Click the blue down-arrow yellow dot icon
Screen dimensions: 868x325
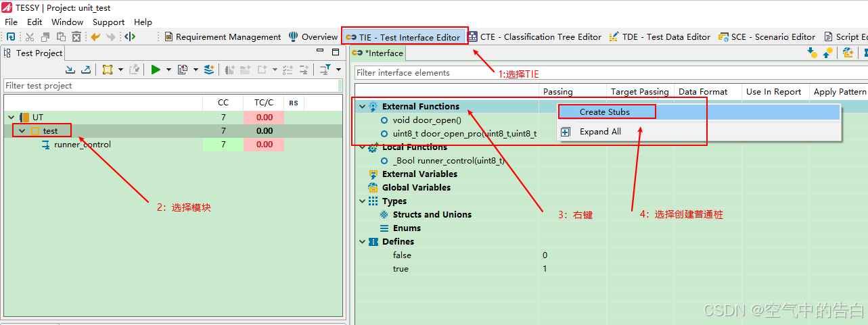(x=812, y=53)
